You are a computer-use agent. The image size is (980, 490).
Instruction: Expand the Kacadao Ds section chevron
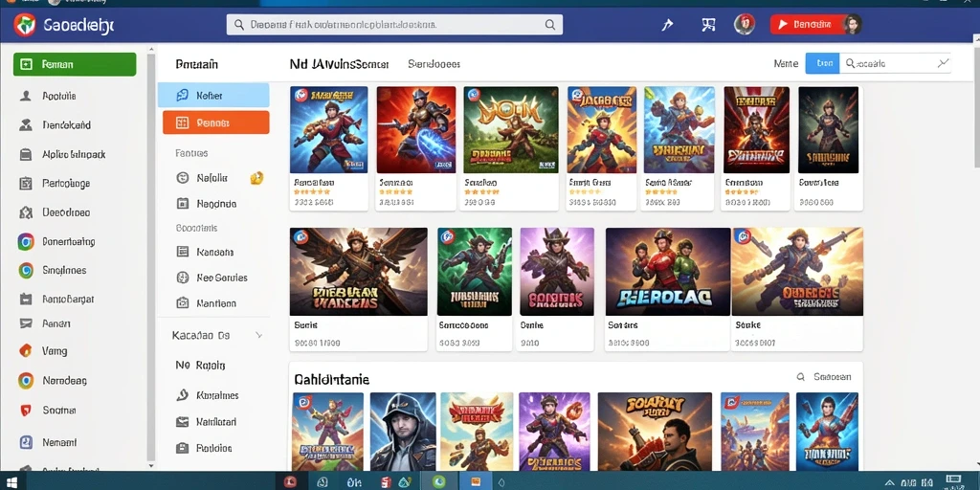[x=259, y=336]
